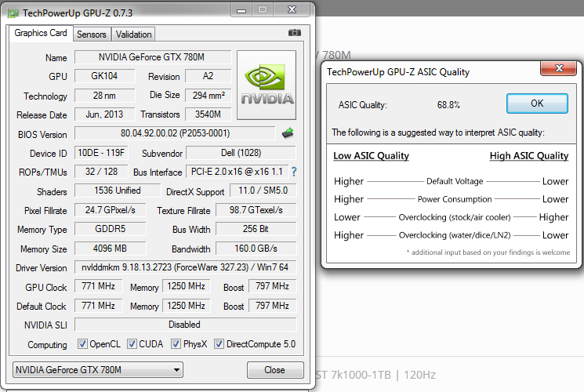Viewport: 584px width, 392px height.
Task: Click the Pixel Fillrate field 24.7 GPixel/s
Action: pyautogui.click(x=111, y=210)
